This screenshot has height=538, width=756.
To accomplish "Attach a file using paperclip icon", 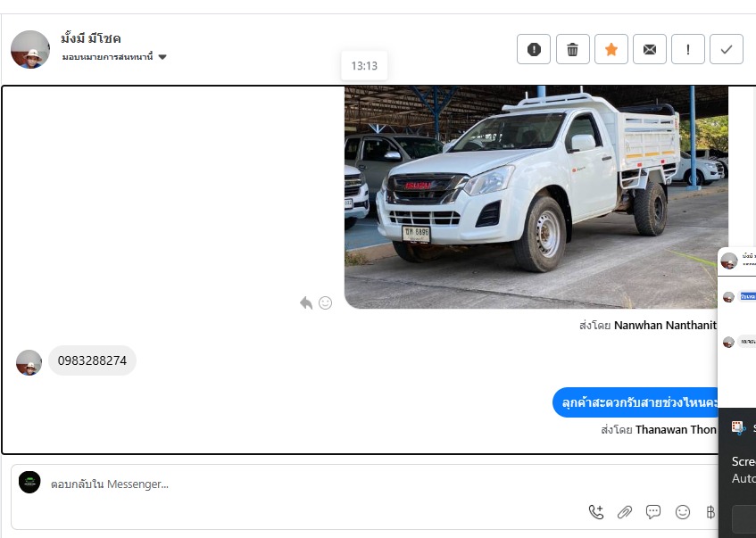I will pos(625,512).
